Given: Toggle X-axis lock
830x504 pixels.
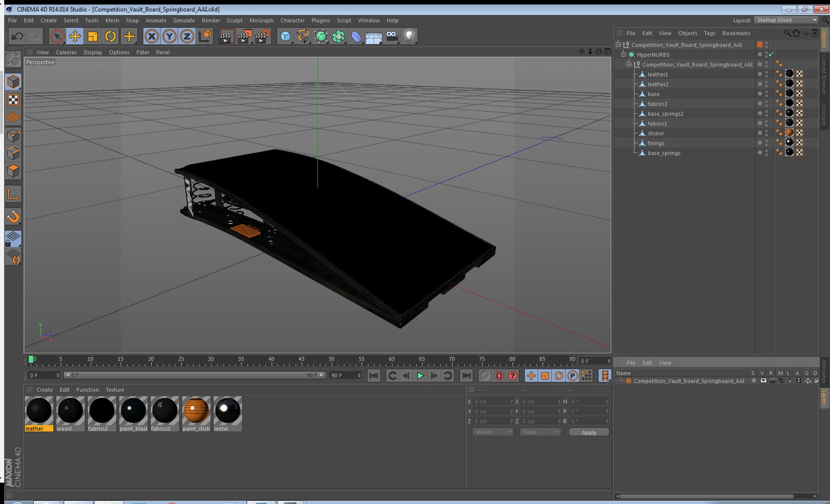Looking at the screenshot, I should tap(151, 36).
